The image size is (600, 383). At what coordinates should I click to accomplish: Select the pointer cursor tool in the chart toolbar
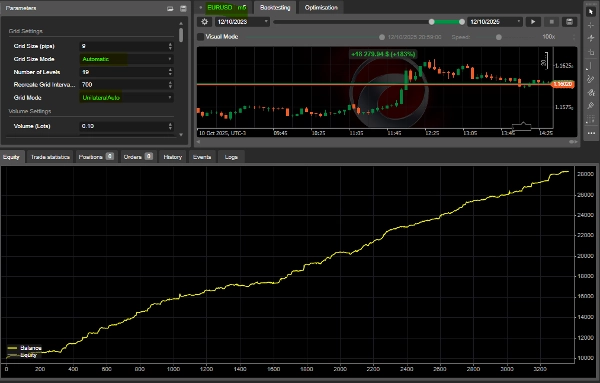(591, 12)
